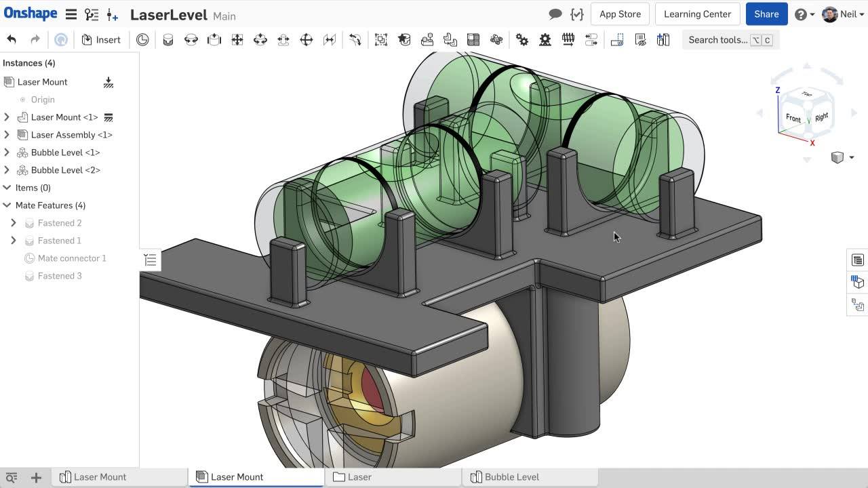Viewport: 868px width, 488px height.
Task: Open the Neil user account menu
Action: (x=843, y=14)
